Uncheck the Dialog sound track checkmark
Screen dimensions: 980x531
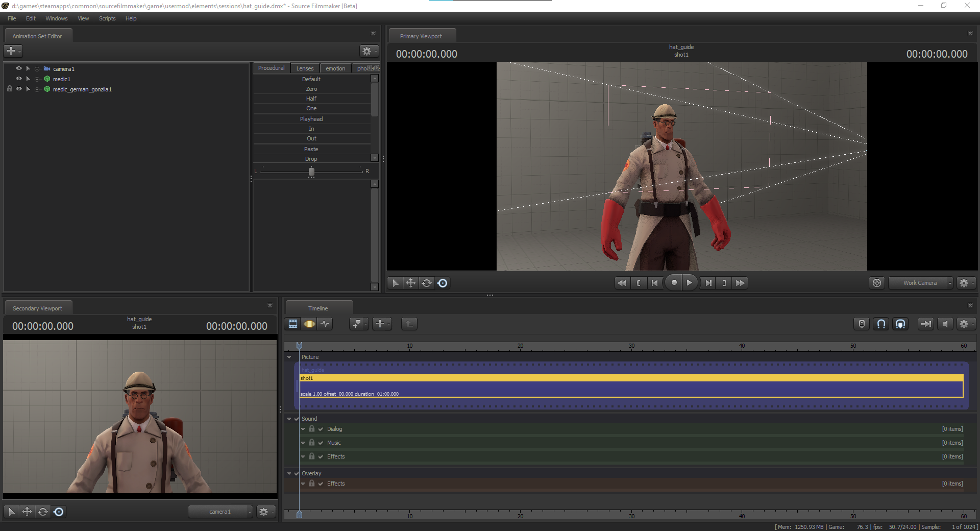[321, 429]
